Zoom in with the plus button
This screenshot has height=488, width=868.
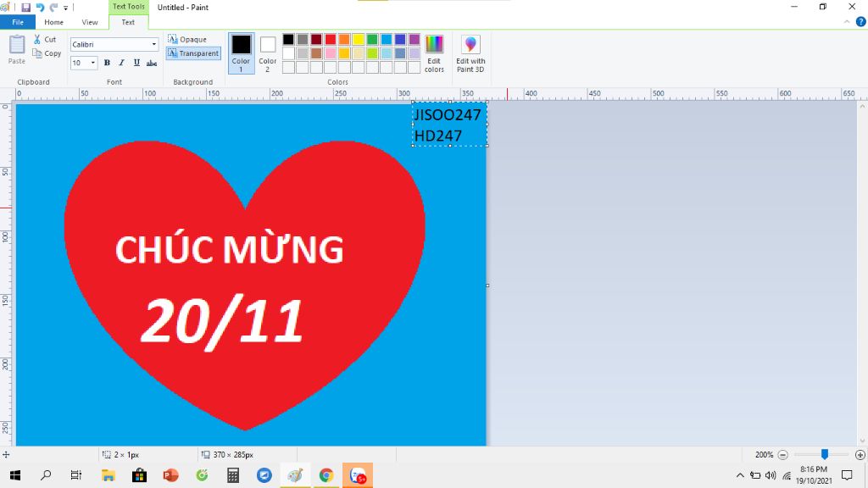tap(860, 455)
